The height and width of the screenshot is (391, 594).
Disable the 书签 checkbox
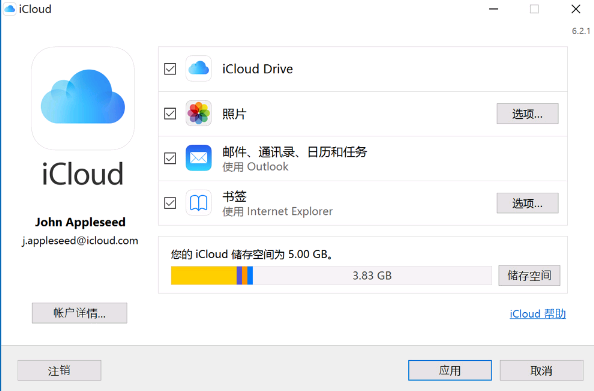coord(170,203)
